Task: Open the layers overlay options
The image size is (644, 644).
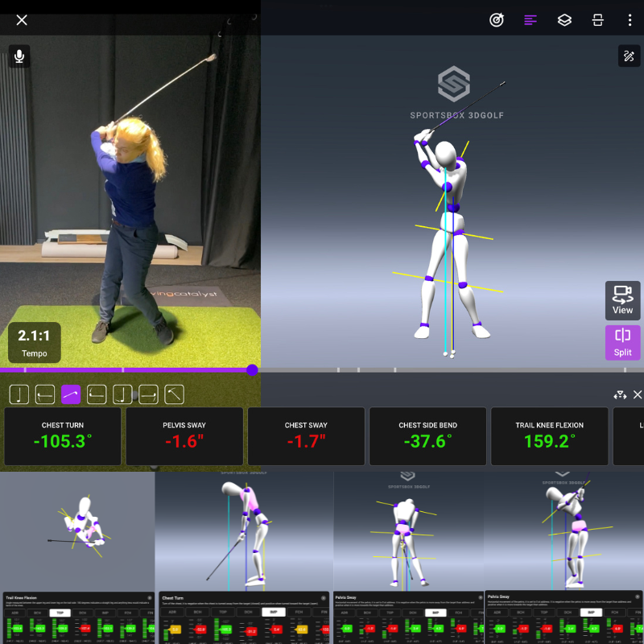Action: coord(564,20)
